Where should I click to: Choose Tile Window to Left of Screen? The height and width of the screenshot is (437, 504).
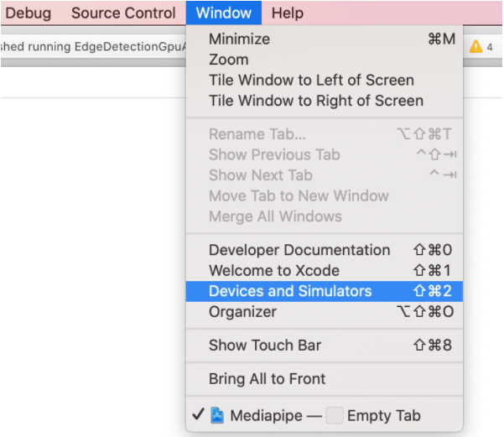point(311,81)
